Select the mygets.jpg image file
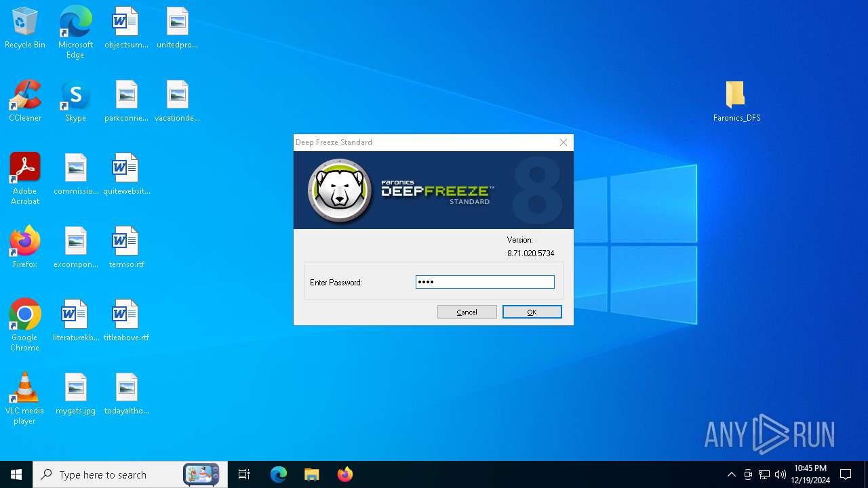The image size is (868, 488). tap(76, 394)
